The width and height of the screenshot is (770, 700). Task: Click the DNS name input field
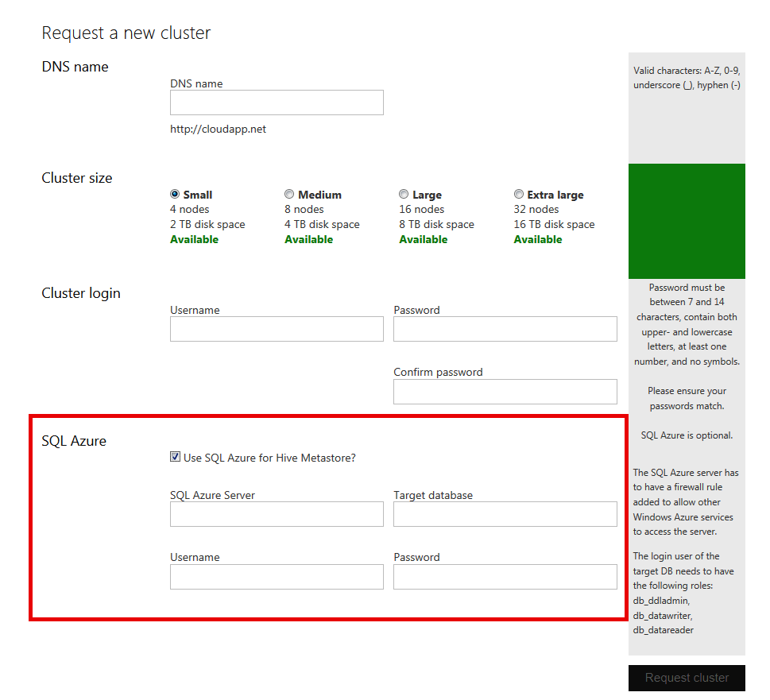click(x=277, y=102)
